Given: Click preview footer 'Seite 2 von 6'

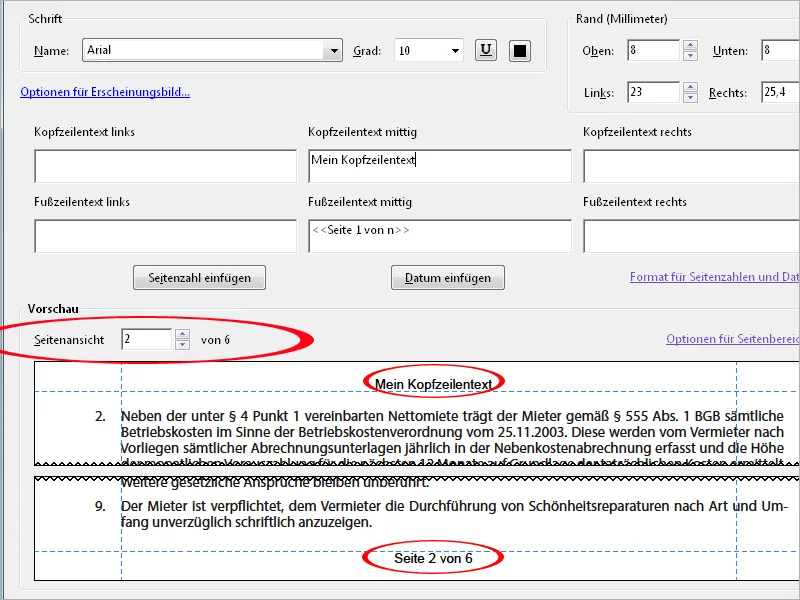Looking at the screenshot, I should [433, 558].
